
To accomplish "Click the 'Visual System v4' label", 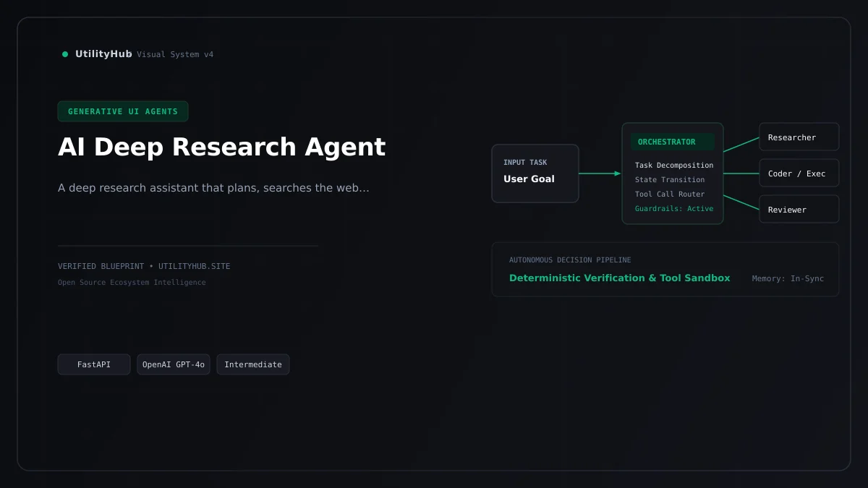I will 175,54.
